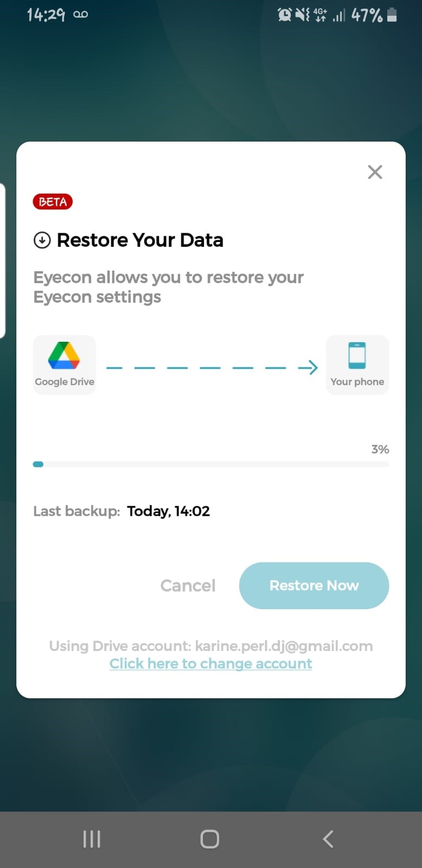Viewport: 422px width, 868px height.
Task: Tap the red BETA badge
Action: coord(53,202)
